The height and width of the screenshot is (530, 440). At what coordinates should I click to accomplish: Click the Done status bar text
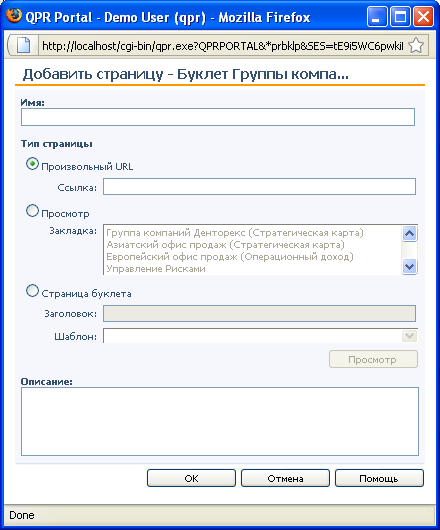pyautogui.click(x=22, y=515)
